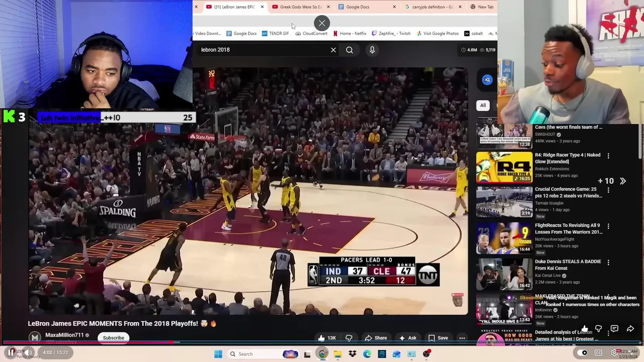
Task: Open overlay comment bubble icon
Action: pyautogui.click(x=614, y=329)
